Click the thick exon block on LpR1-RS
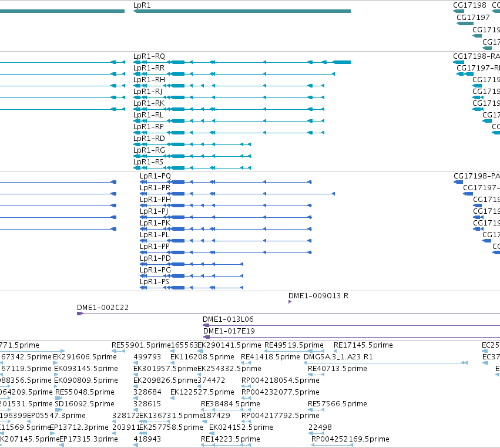This screenshot has height=448, width=500. pyautogui.click(x=177, y=168)
